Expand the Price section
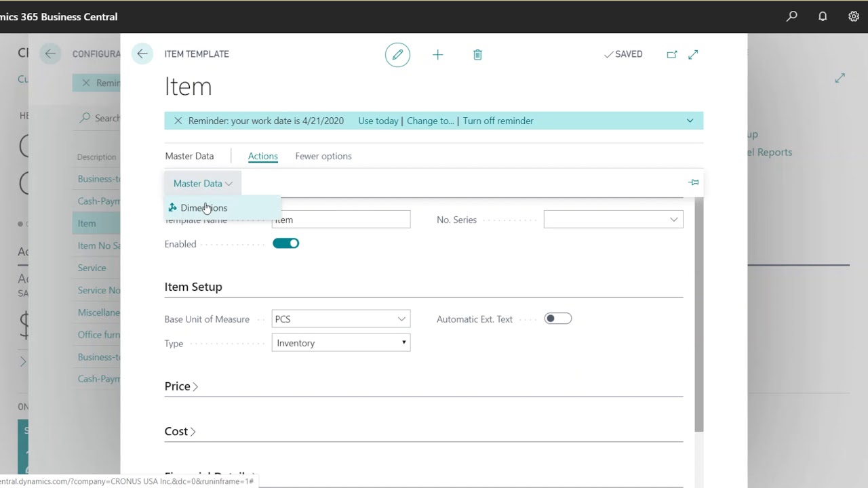Image resolution: width=868 pixels, height=488 pixels. [x=181, y=386]
